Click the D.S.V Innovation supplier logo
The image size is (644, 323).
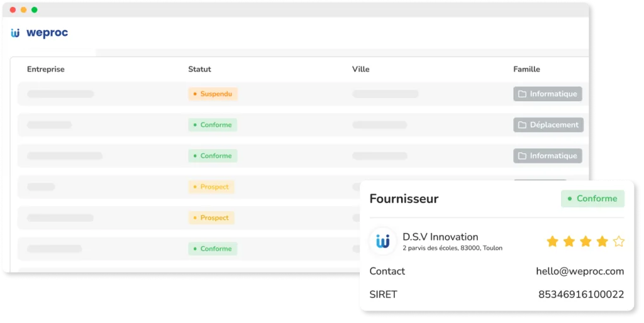382,241
